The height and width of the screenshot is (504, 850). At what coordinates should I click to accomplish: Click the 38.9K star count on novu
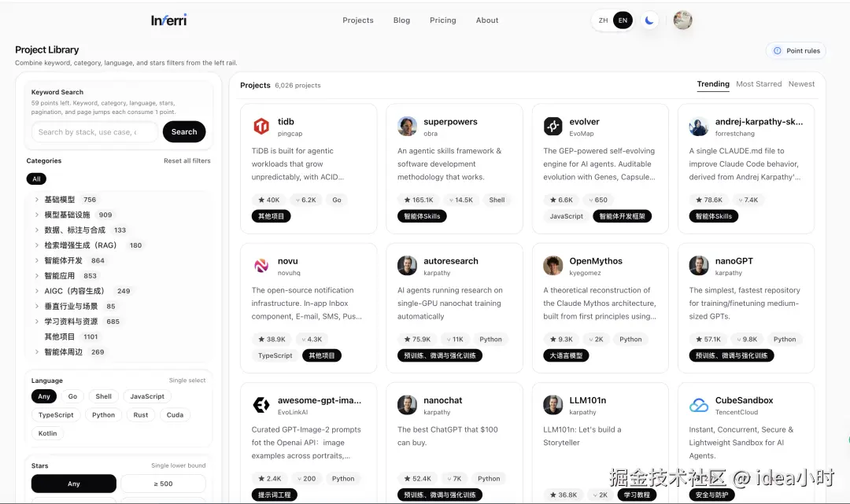pos(272,340)
